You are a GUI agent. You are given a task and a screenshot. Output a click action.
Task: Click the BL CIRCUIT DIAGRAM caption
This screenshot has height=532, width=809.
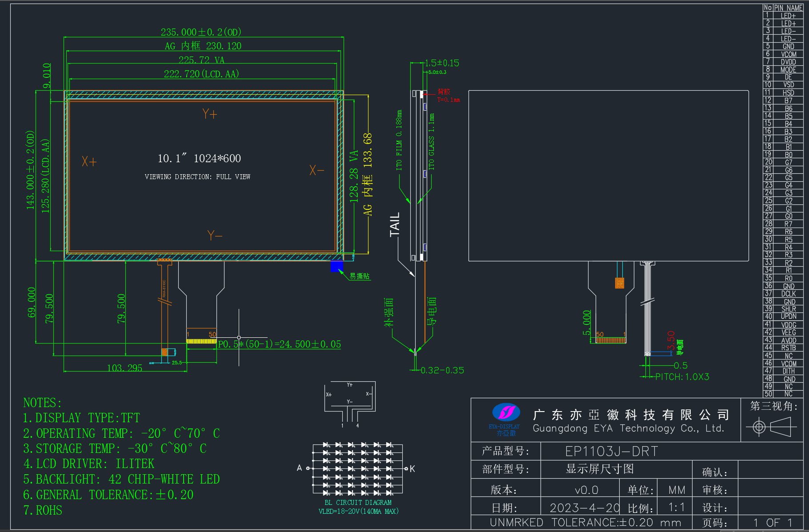click(358, 503)
